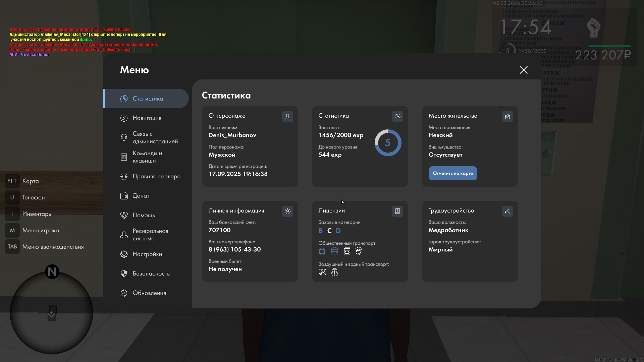Open the Навигация menu section
Screen dimensions: 644x362
(147, 118)
